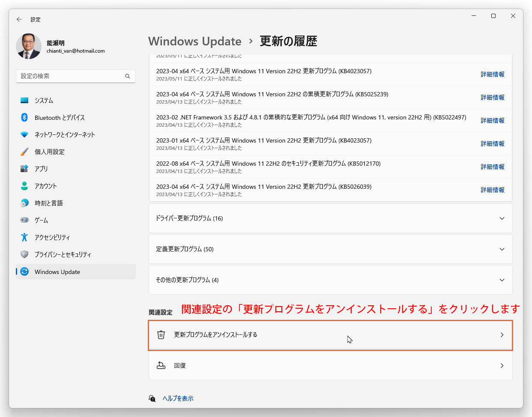The image size is (532, 417).
Task: Click the back arrow in title bar
Action: (19, 19)
